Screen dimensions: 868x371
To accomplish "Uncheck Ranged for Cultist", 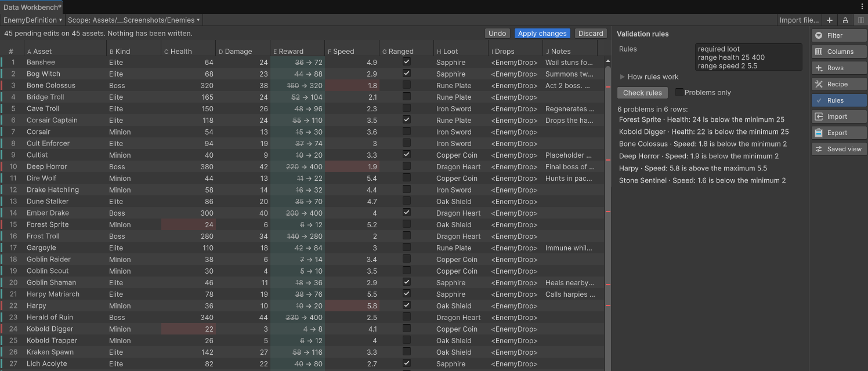I will 407,154.
